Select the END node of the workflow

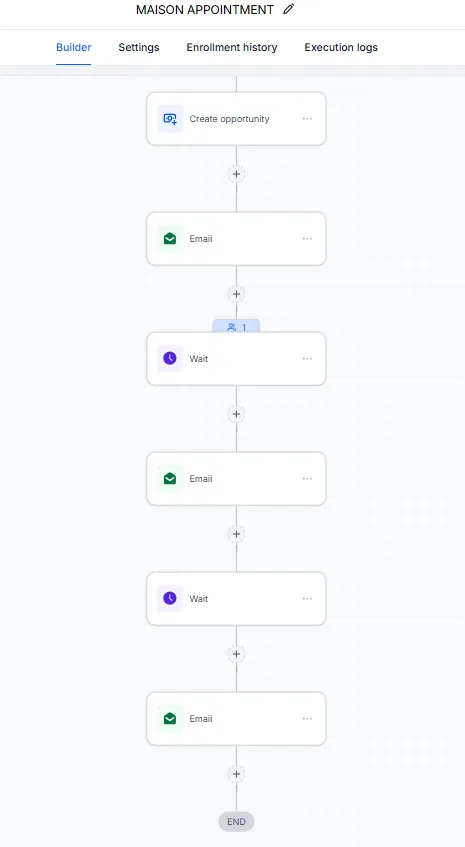click(x=236, y=822)
